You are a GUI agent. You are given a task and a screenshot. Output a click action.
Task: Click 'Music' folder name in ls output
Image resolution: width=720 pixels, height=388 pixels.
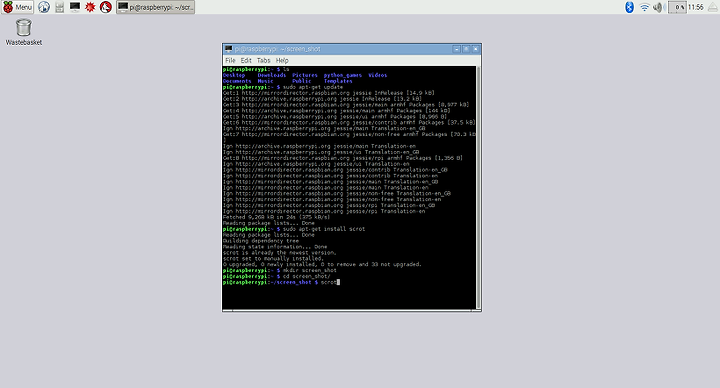[265, 81]
